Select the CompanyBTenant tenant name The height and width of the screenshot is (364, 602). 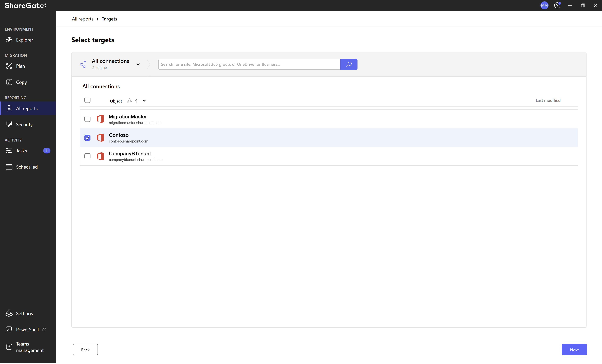130,154
